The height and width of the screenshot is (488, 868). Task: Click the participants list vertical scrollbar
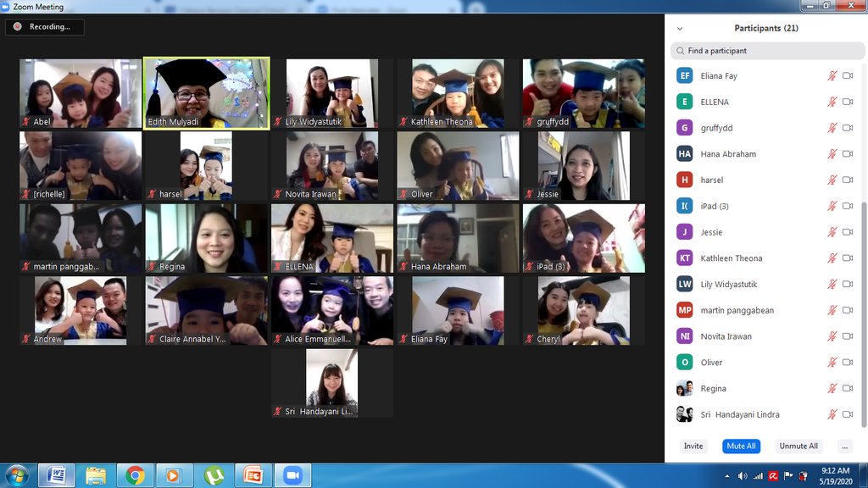(863, 254)
